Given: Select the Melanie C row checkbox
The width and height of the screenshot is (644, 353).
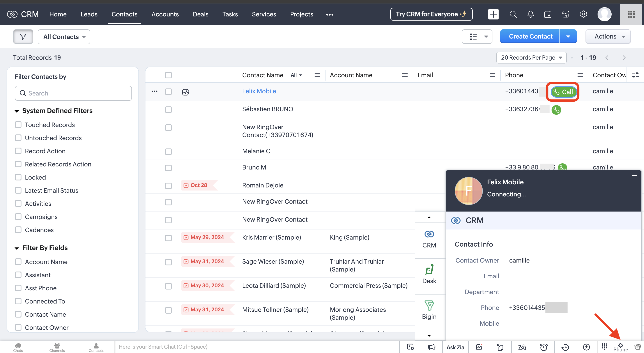Looking at the screenshot, I should coord(168,152).
